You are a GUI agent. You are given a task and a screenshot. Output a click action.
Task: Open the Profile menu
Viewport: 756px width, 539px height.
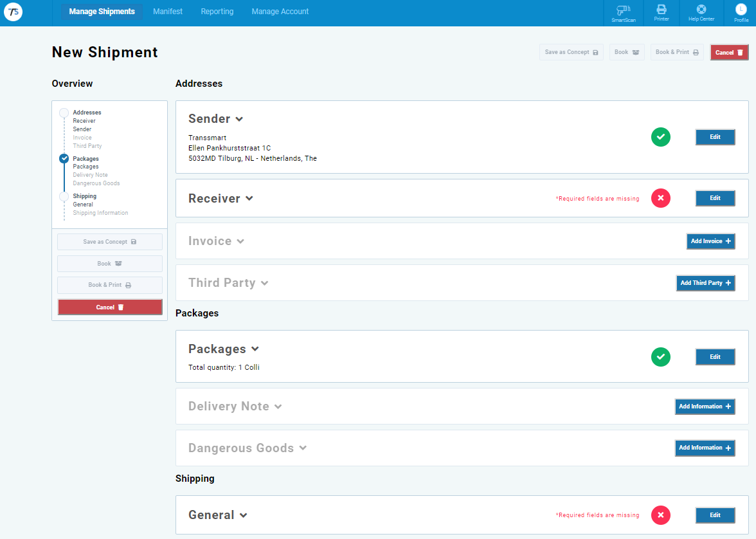(x=741, y=13)
